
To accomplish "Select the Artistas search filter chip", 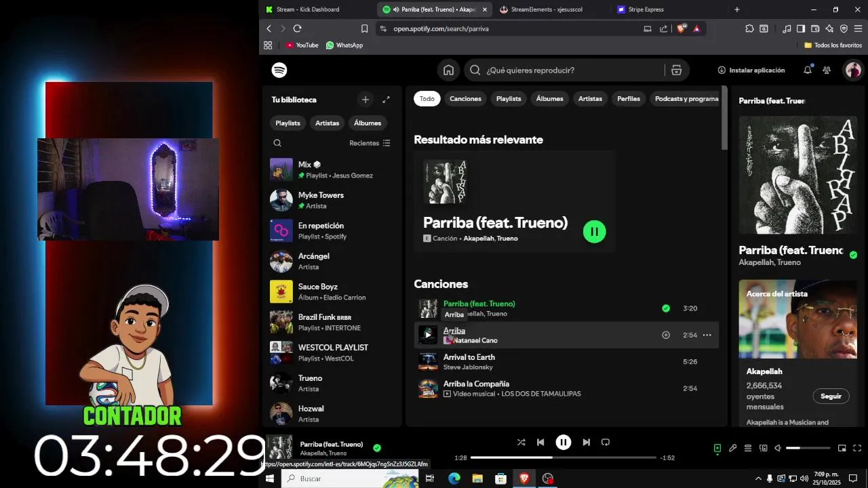I will point(590,99).
